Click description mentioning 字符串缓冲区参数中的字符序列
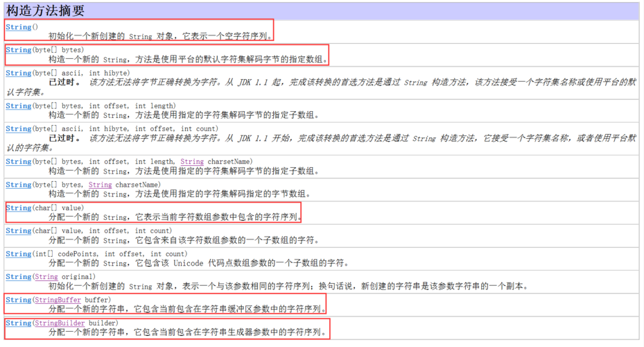This screenshot has width=644, height=347. point(188,309)
